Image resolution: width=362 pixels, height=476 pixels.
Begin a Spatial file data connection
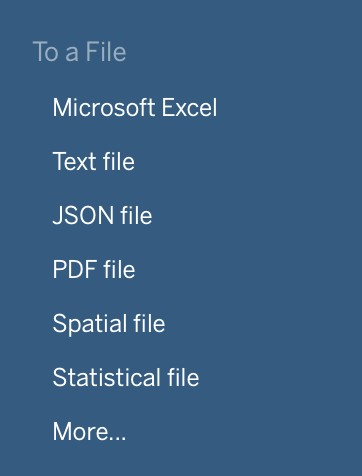coord(109,323)
